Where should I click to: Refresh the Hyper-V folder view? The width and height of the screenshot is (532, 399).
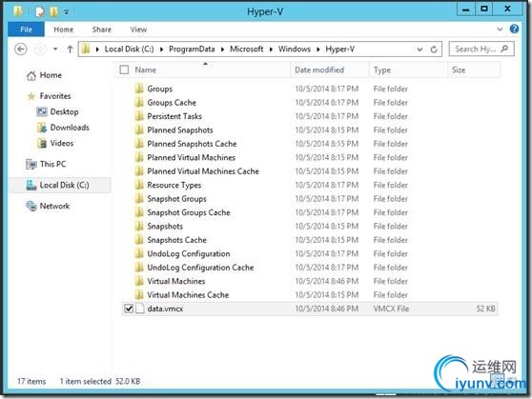click(x=434, y=50)
